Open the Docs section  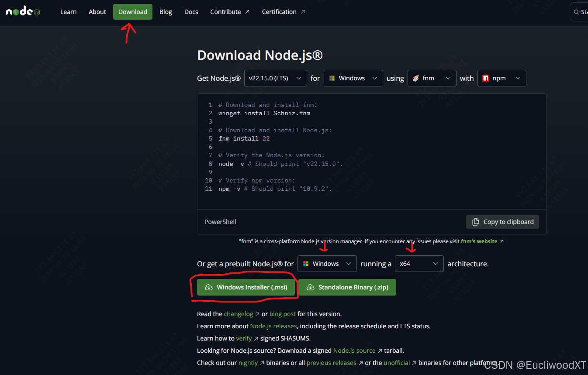(x=191, y=12)
